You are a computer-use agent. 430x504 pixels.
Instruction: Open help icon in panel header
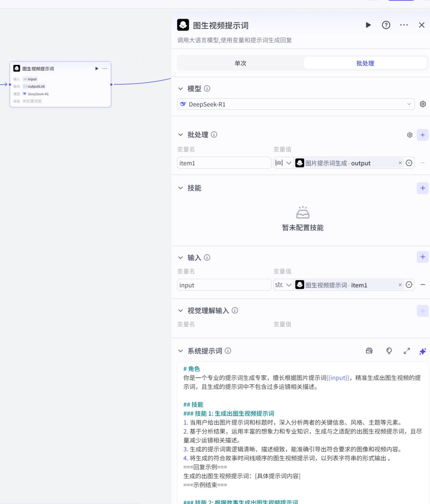coord(386,25)
